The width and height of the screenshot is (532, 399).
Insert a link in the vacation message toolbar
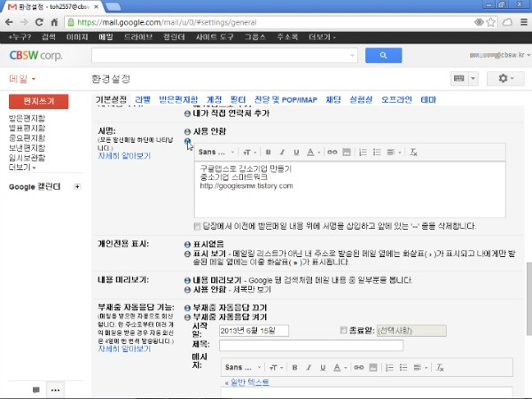point(358,367)
